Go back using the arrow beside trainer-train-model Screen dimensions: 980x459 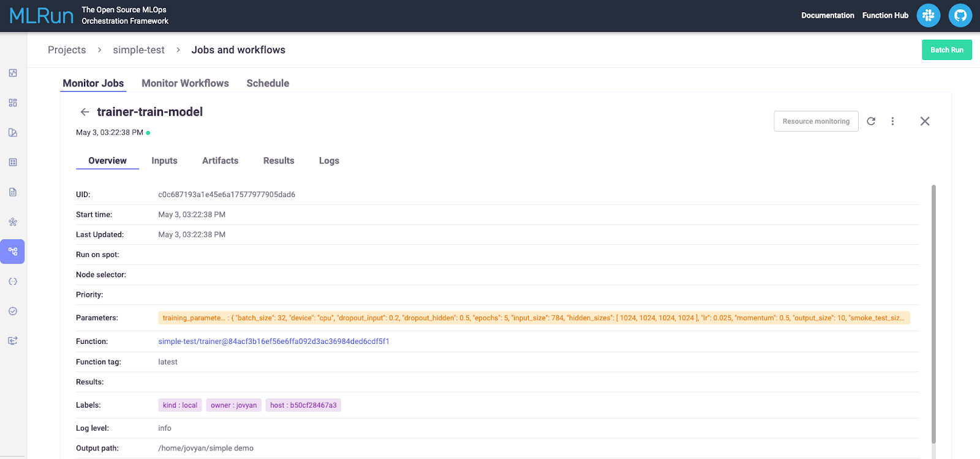[x=85, y=112]
